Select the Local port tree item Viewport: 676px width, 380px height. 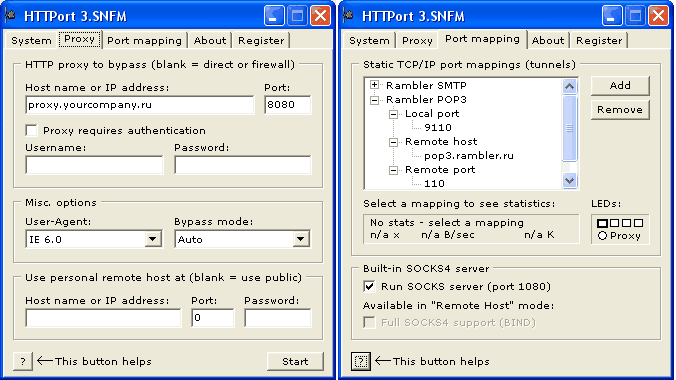pos(432,114)
